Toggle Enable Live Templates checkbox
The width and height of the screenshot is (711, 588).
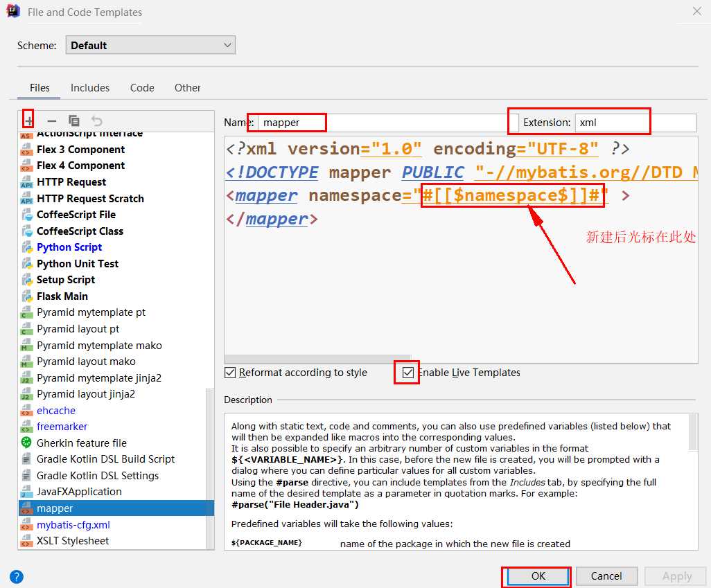[408, 373]
